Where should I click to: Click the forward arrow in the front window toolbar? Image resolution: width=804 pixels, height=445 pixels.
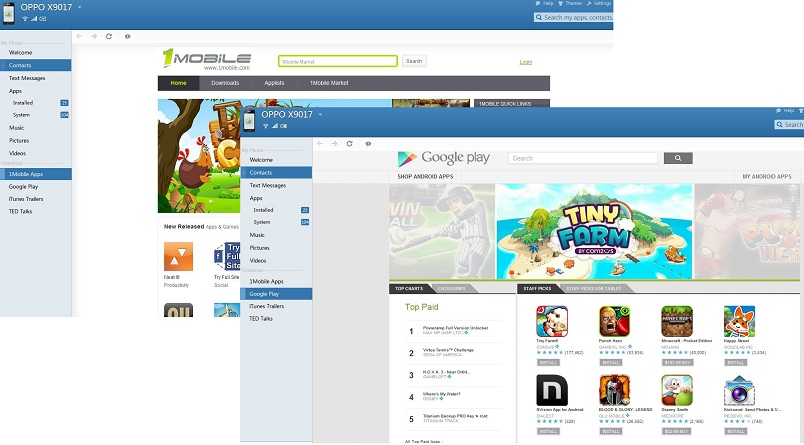pos(334,144)
